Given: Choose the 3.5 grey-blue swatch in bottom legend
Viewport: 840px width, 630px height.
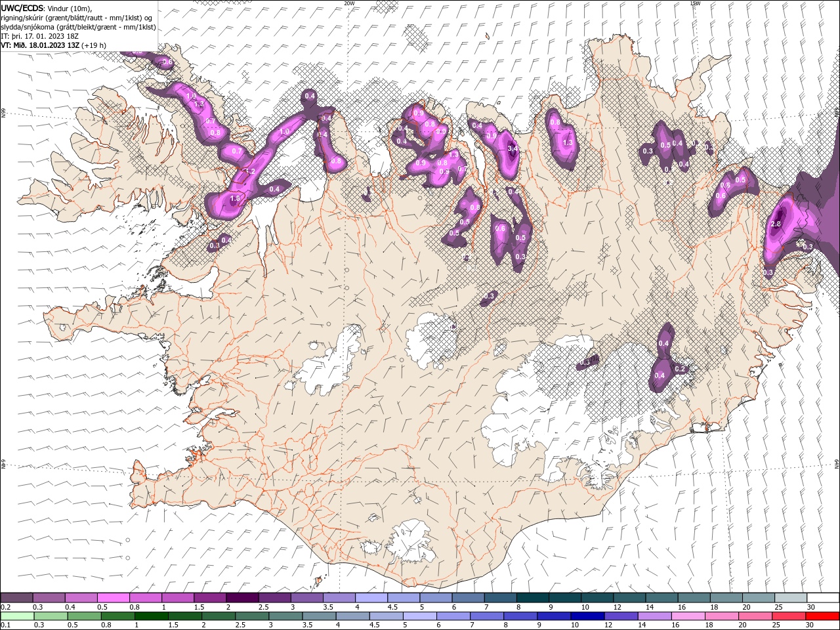Looking at the screenshot, I should 319,616.
